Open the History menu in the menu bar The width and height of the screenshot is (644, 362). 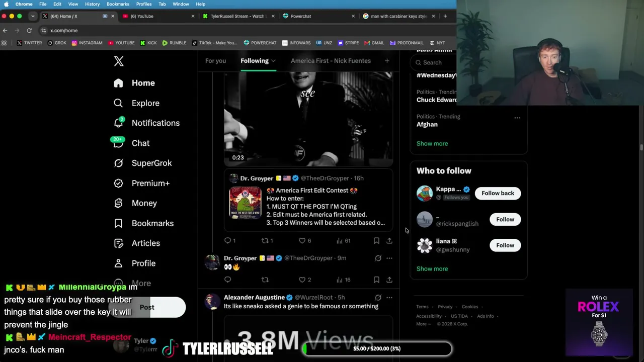click(x=92, y=4)
